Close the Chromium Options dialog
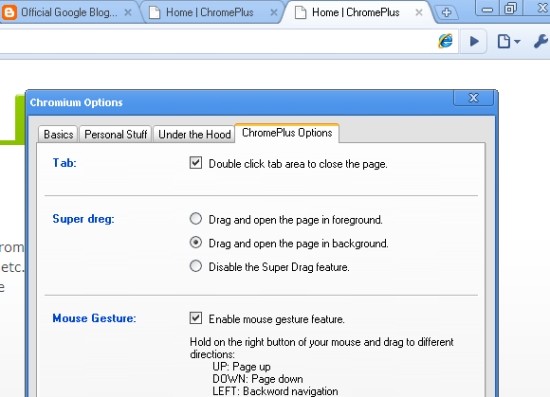The image size is (550, 397). point(474,97)
